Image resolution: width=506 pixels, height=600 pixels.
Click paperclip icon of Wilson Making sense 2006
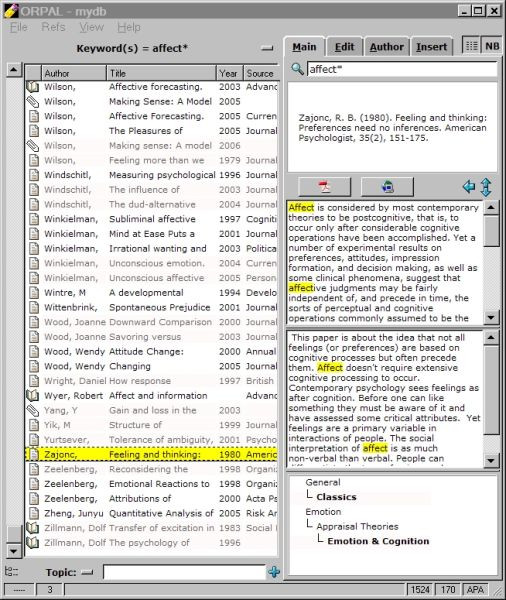pos(33,145)
